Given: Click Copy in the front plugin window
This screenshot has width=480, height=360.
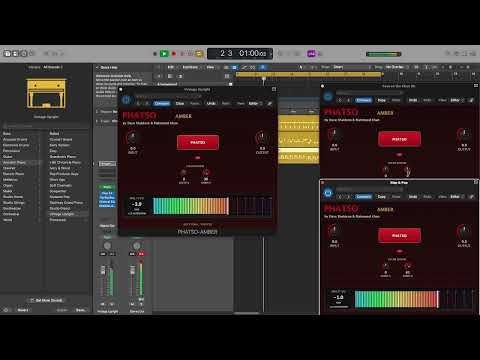Looking at the screenshot, I should (x=180, y=104).
